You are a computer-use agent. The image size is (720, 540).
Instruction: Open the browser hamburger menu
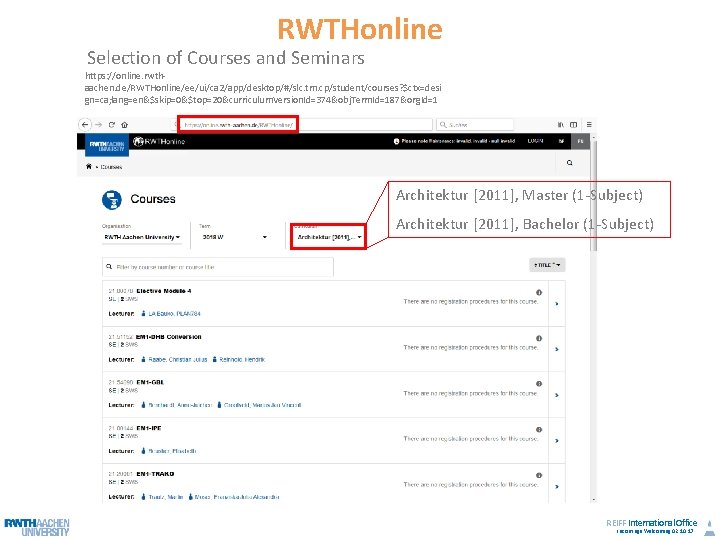[589, 124]
